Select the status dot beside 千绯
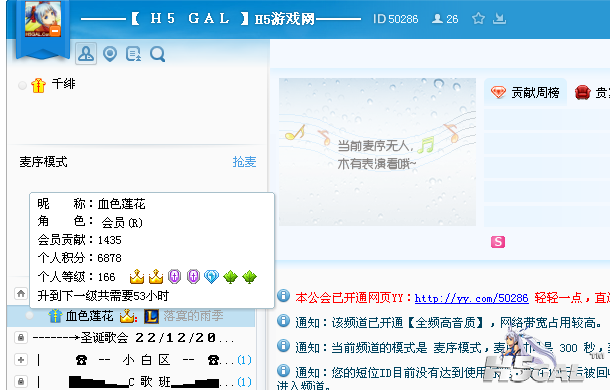 (x=23, y=85)
